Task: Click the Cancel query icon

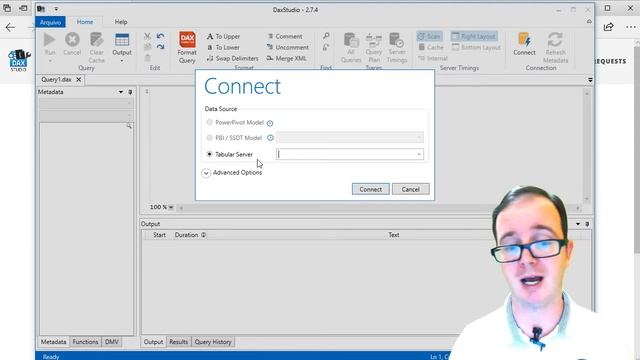Action: click(x=72, y=40)
